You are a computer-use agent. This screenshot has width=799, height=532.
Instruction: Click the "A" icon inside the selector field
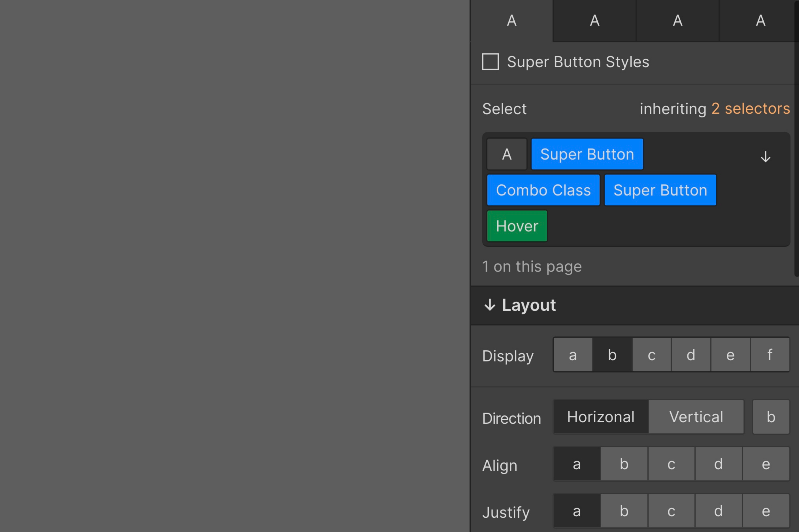[x=507, y=154]
